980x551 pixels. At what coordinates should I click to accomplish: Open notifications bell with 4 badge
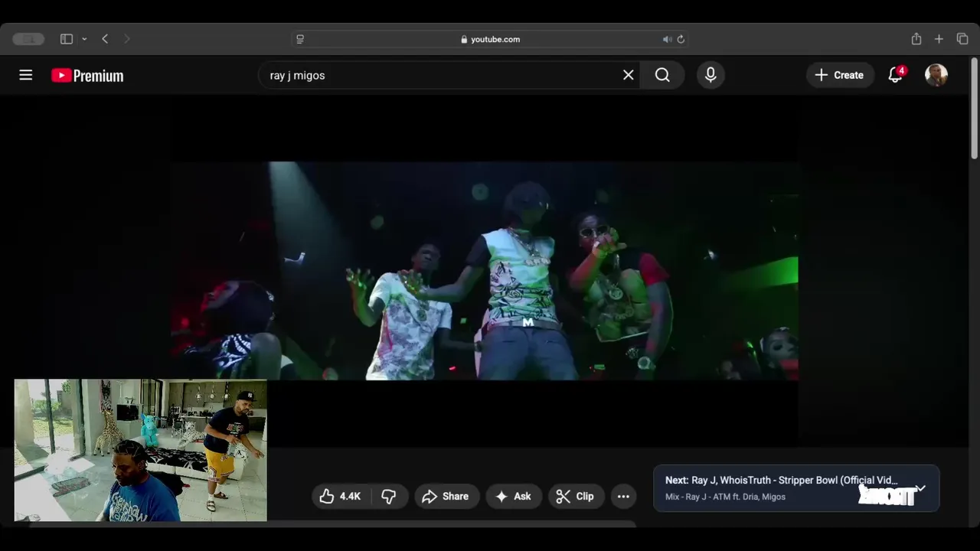(x=895, y=75)
